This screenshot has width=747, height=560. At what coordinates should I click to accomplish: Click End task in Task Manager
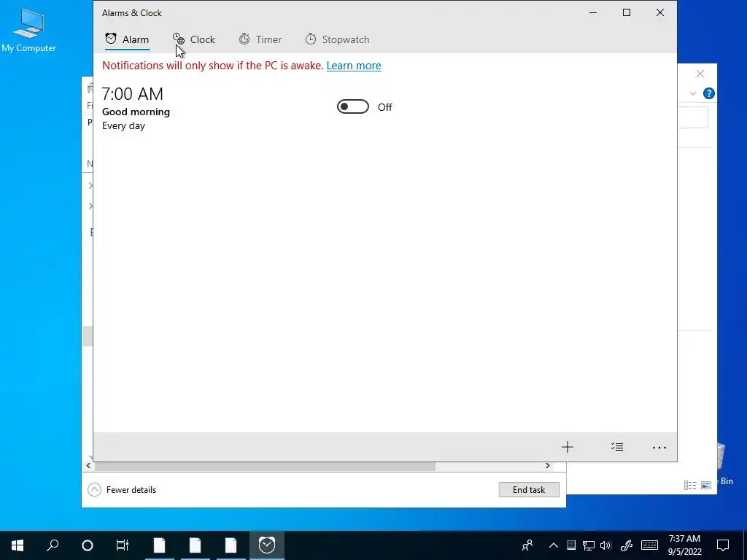coord(529,489)
